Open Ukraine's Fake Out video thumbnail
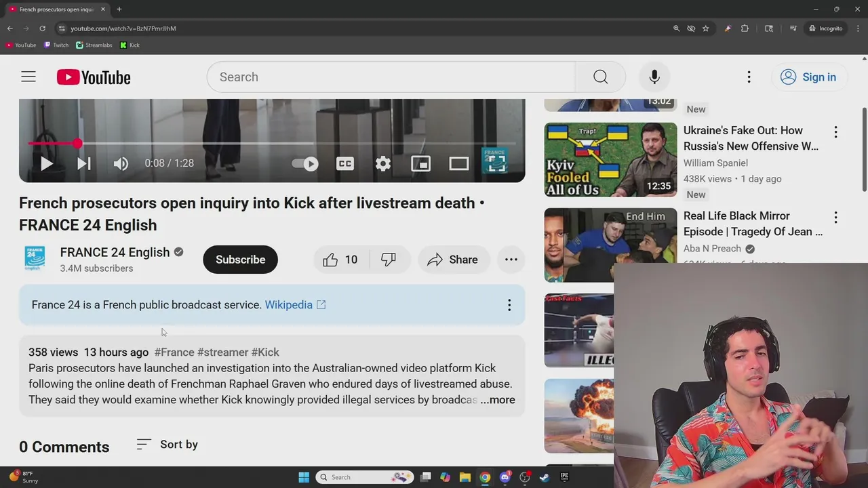The image size is (868, 488). point(610,160)
